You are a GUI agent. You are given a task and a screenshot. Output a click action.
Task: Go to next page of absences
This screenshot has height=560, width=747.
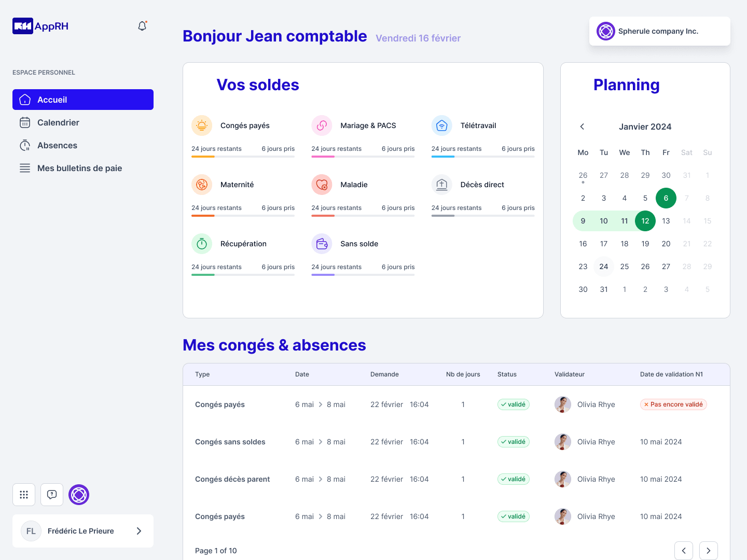(x=708, y=550)
